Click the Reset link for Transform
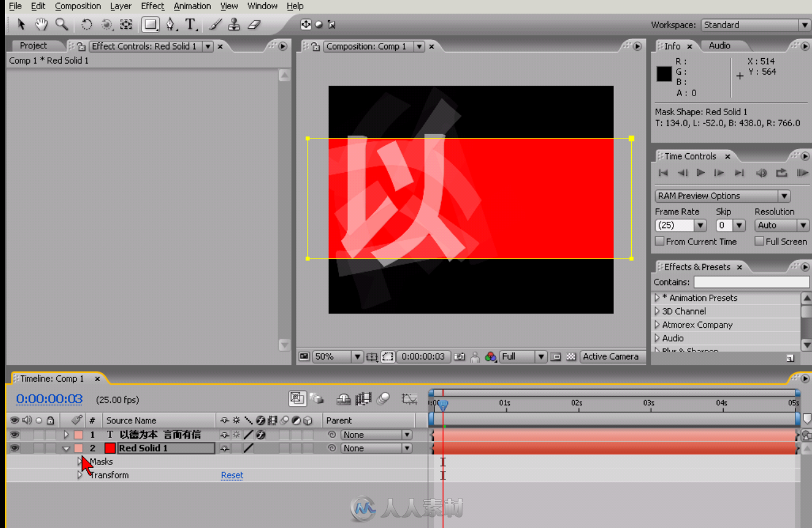Image resolution: width=812 pixels, height=528 pixels. coord(232,475)
